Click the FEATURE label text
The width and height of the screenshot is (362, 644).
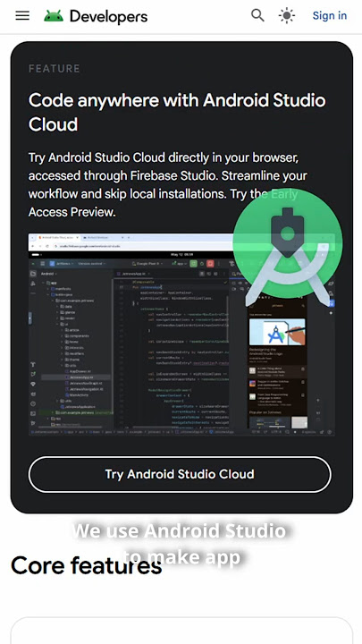pyautogui.click(x=55, y=69)
